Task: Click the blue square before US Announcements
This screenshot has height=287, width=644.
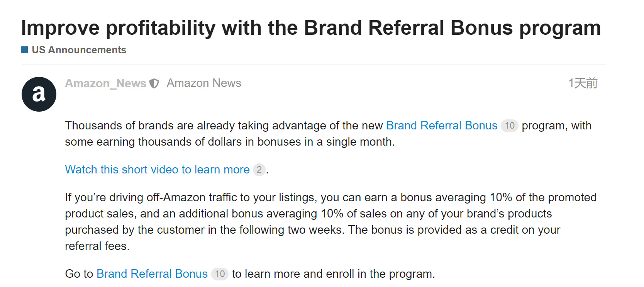Action: (x=24, y=50)
